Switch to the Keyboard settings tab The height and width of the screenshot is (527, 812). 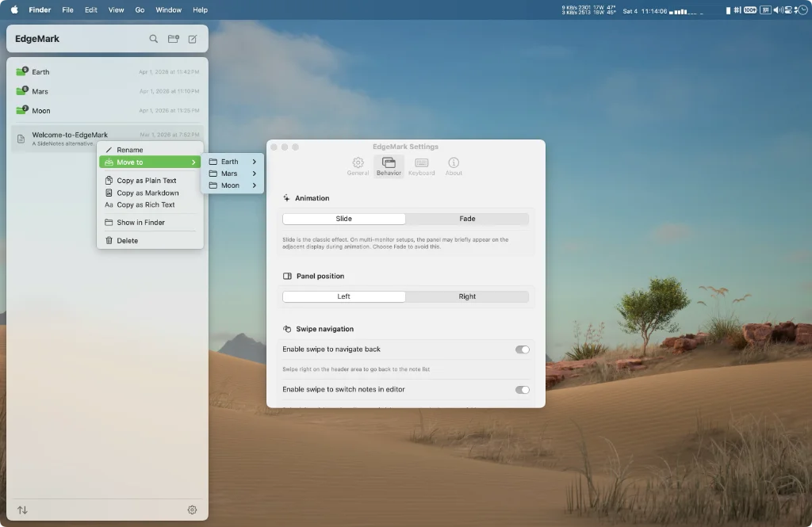[x=421, y=166]
